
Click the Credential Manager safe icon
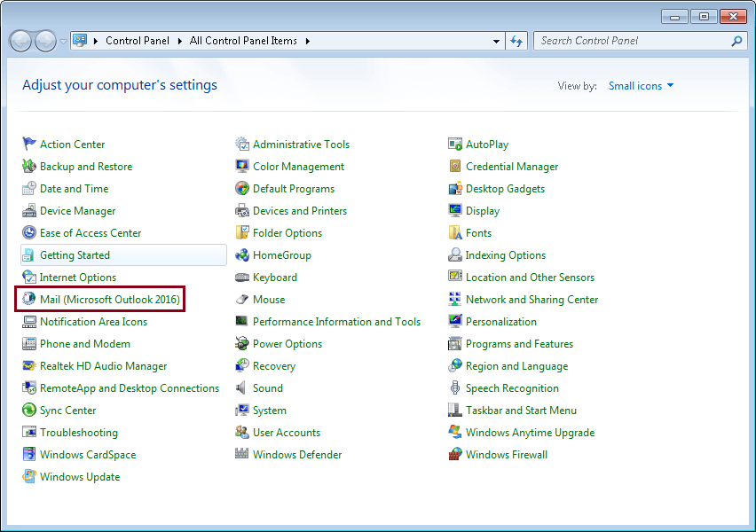click(455, 166)
